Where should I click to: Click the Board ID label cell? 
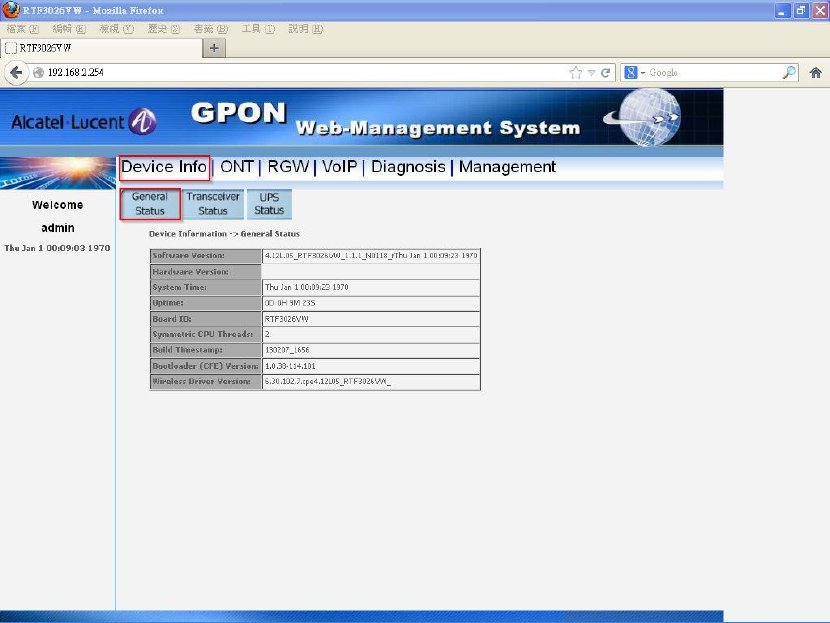[206, 319]
